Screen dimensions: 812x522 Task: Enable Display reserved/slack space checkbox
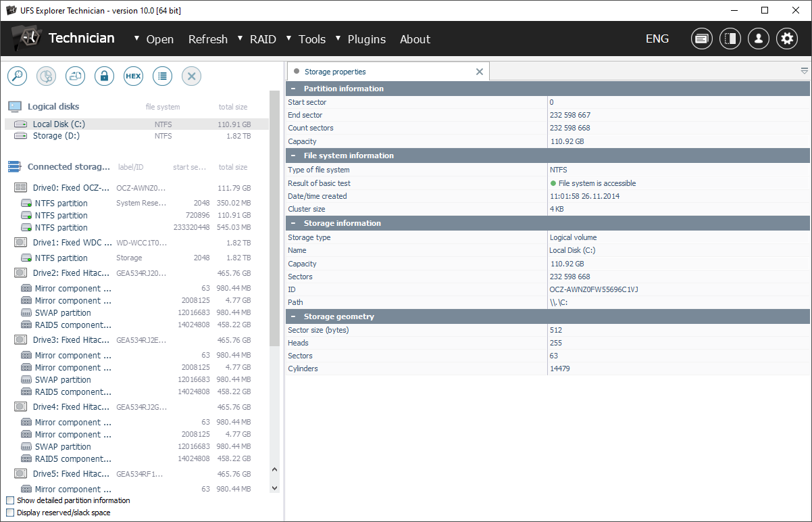pos(10,513)
